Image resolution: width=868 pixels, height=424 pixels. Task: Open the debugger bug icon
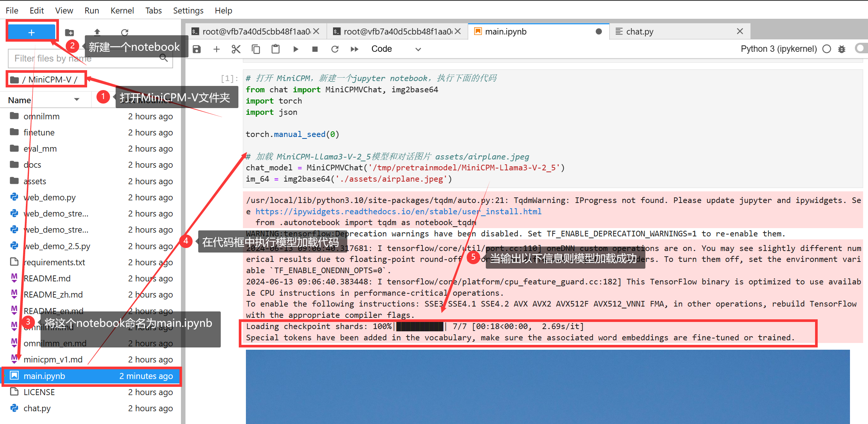pos(842,49)
